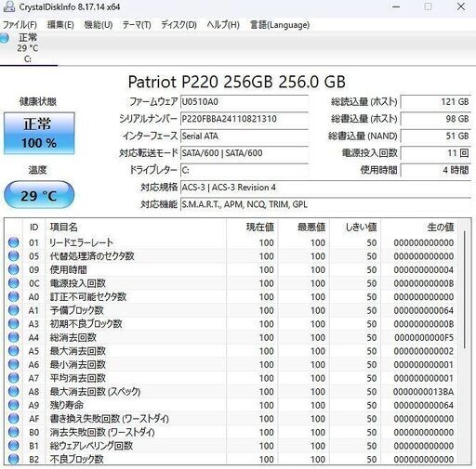476x469 pixels.
Task: Click status icon for 01 リードエラーレート row
Action: tap(13, 242)
